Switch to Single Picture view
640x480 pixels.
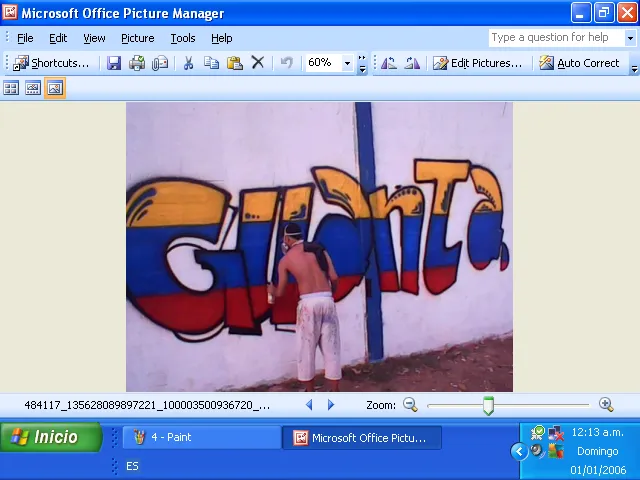(x=55, y=88)
